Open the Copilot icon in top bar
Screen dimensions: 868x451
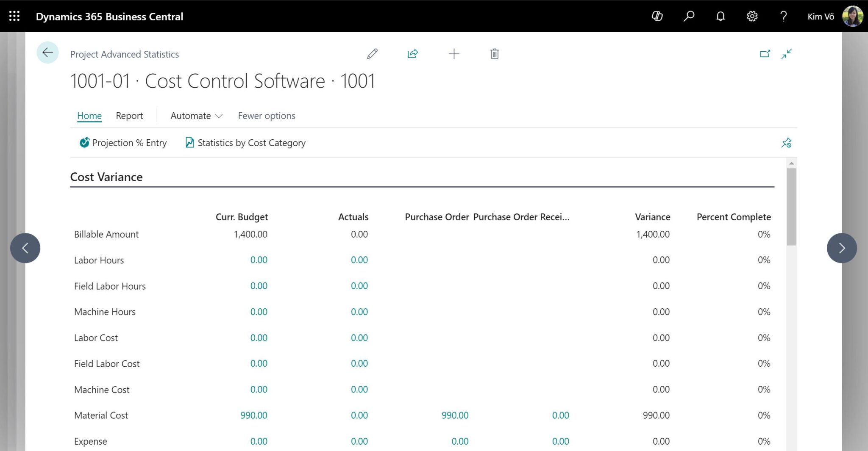657,16
